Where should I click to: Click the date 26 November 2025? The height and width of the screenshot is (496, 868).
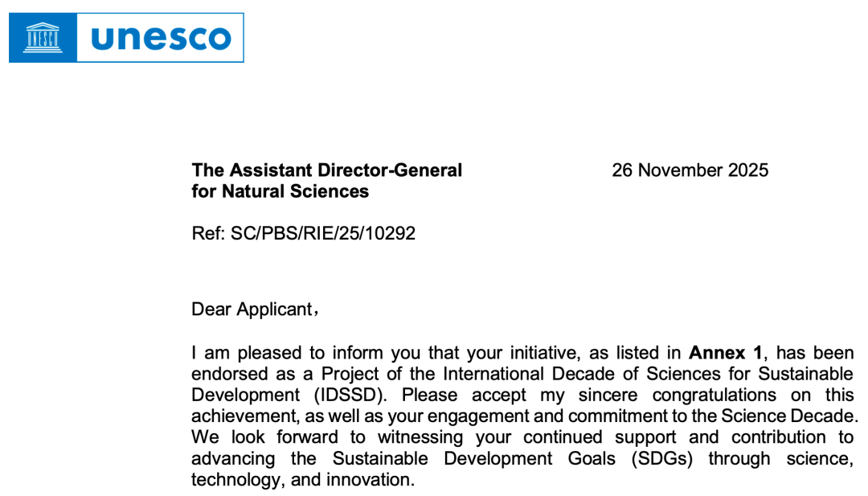click(x=690, y=170)
